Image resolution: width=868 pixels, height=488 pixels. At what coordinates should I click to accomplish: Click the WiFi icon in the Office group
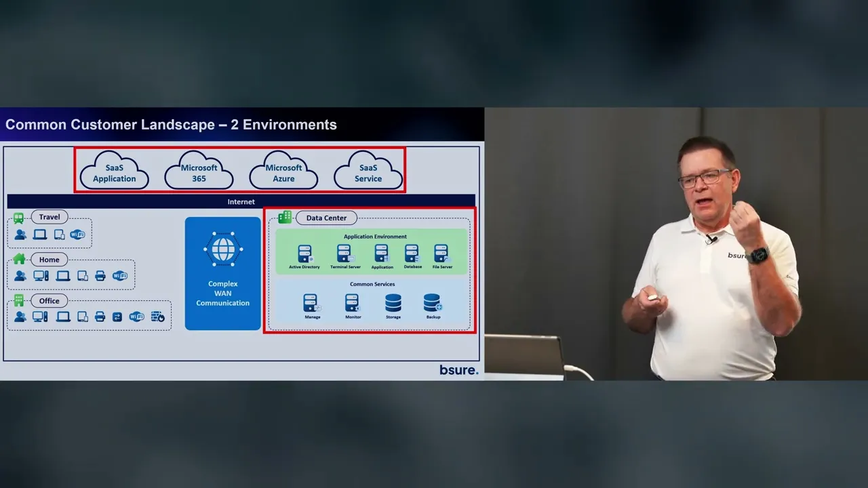pos(136,317)
